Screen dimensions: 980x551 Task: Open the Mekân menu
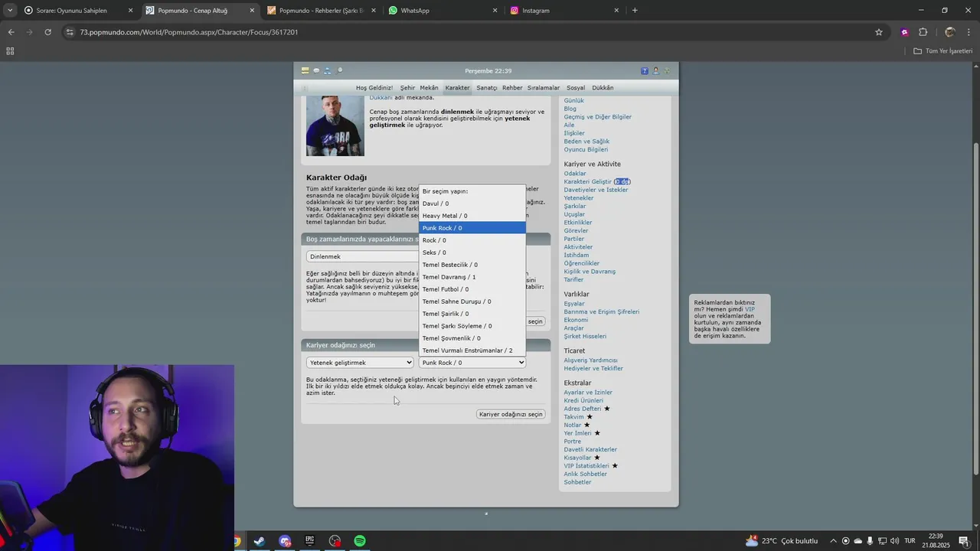point(429,88)
